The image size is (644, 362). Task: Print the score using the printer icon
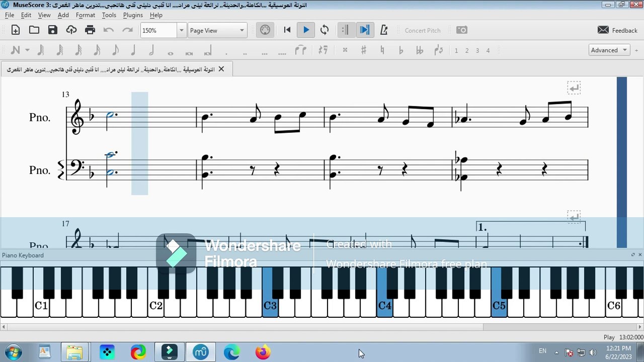pyautogui.click(x=90, y=30)
